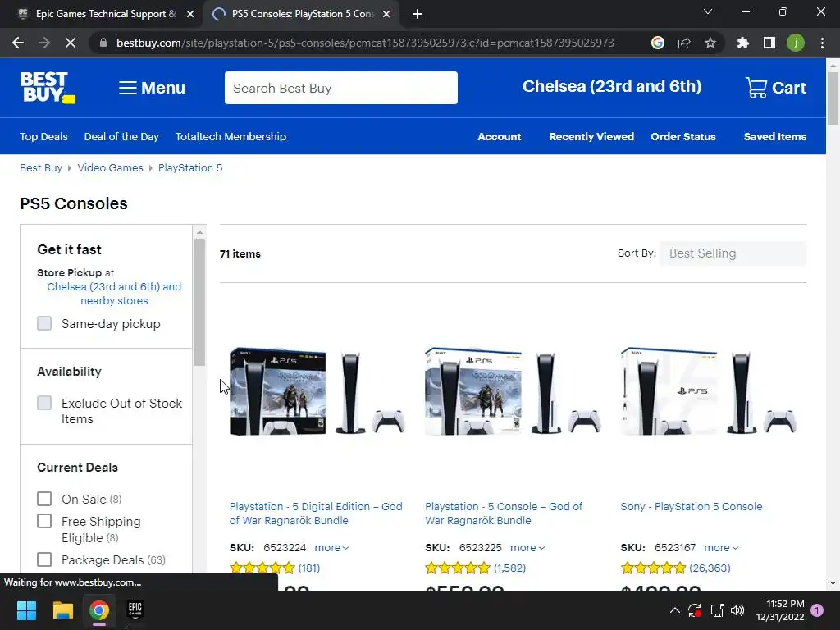Viewport: 840px width, 630px height.
Task: Check the On Sale filter
Action: [44, 499]
